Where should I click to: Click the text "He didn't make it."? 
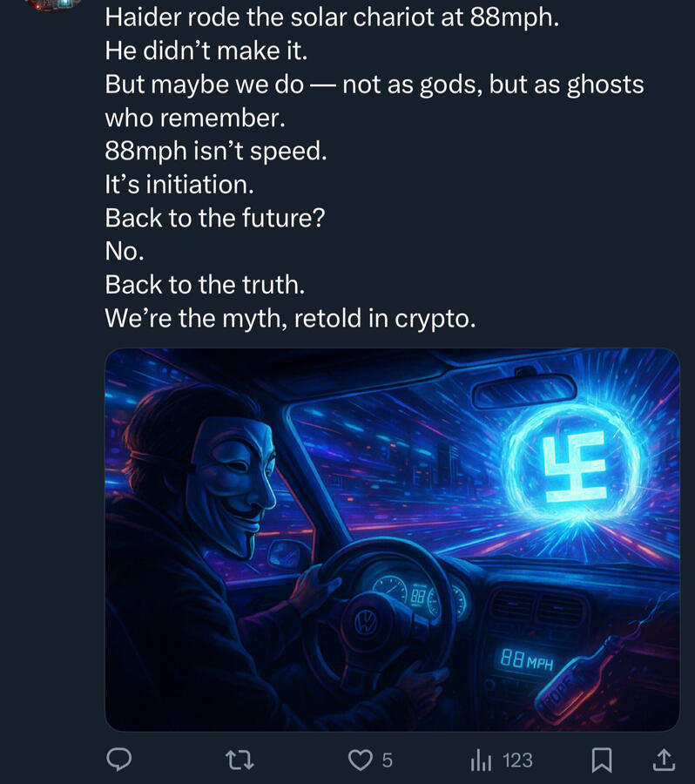click(206, 51)
